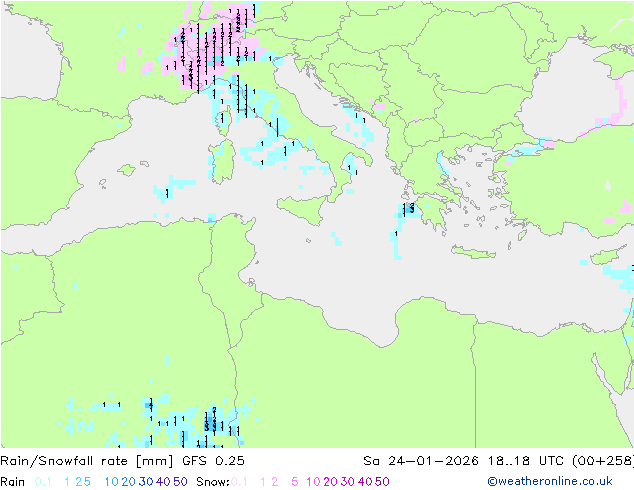Select the Rain legend 40 value
The height and width of the screenshot is (490, 634).
coord(163,482)
